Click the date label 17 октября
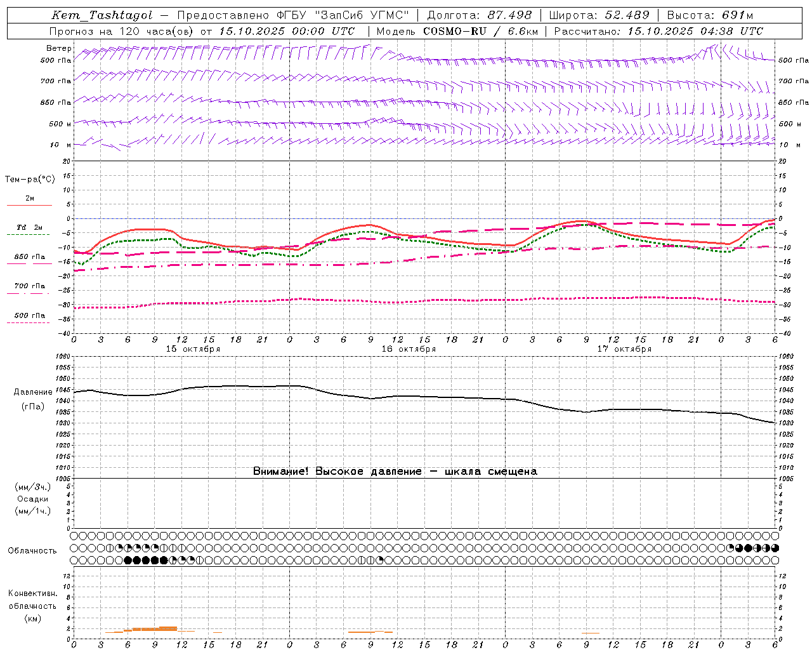This screenshot has width=812, height=650. click(x=624, y=349)
